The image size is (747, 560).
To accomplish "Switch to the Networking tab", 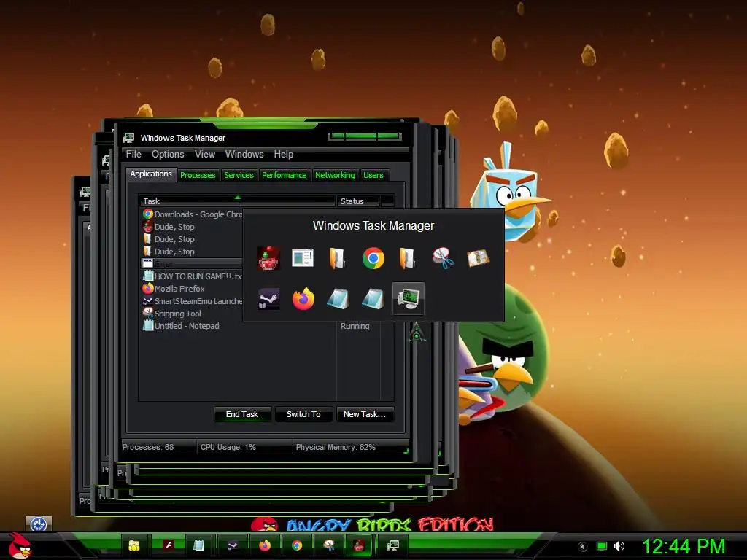I will point(335,175).
